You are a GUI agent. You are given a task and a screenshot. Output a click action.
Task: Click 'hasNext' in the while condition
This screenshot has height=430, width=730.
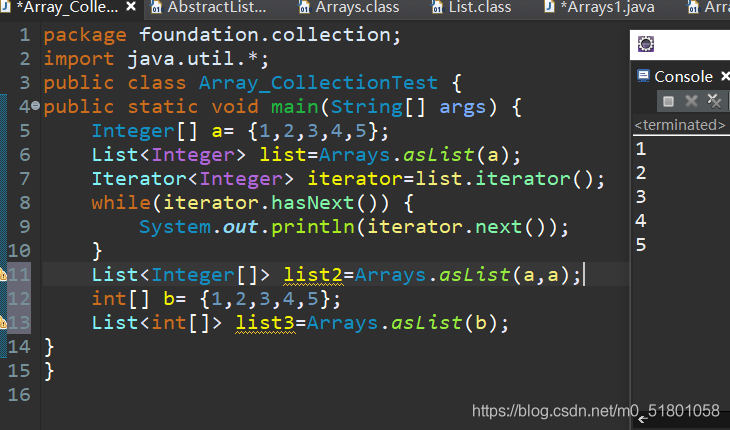coord(312,203)
